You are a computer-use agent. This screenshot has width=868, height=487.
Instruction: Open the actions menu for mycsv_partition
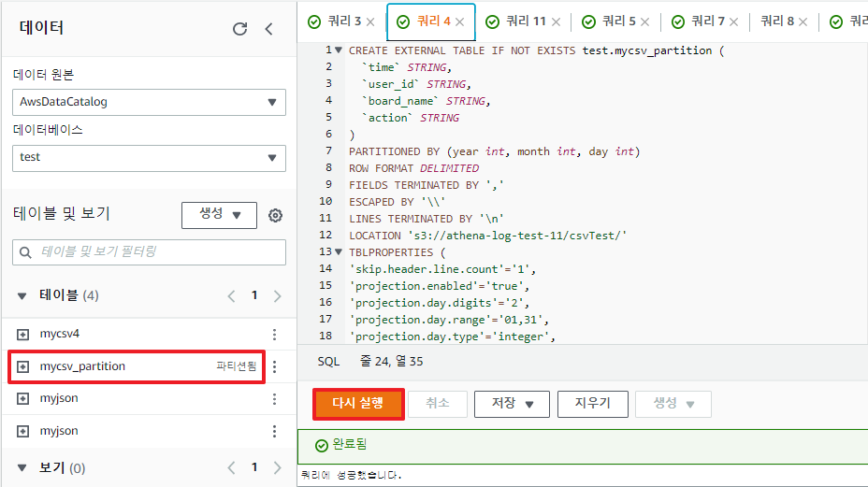pos(275,366)
